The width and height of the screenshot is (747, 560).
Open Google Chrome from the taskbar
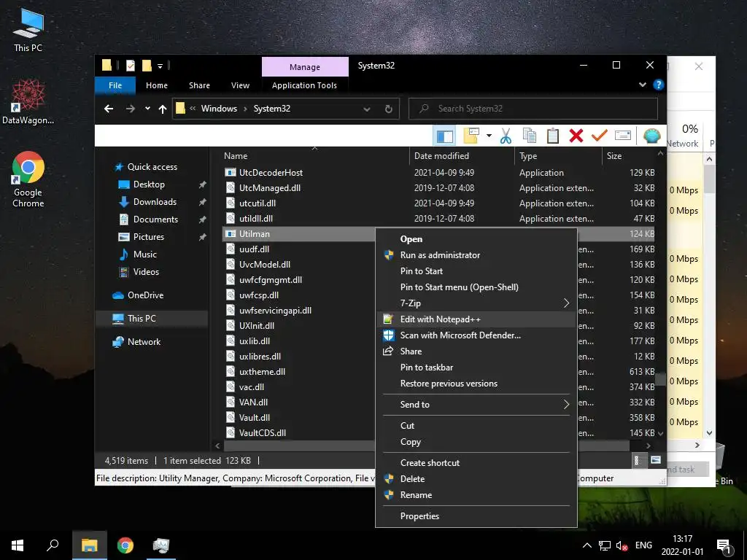(x=125, y=545)
